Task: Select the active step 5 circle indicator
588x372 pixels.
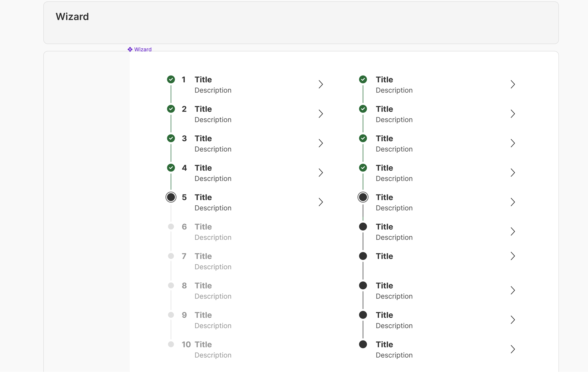Action: (x=171, y=197)
